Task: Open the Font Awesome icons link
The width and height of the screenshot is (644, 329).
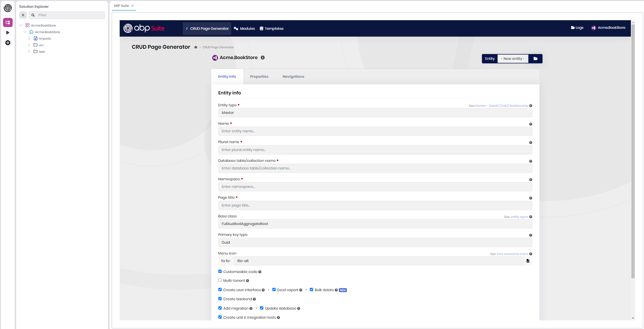Action: 512,254
